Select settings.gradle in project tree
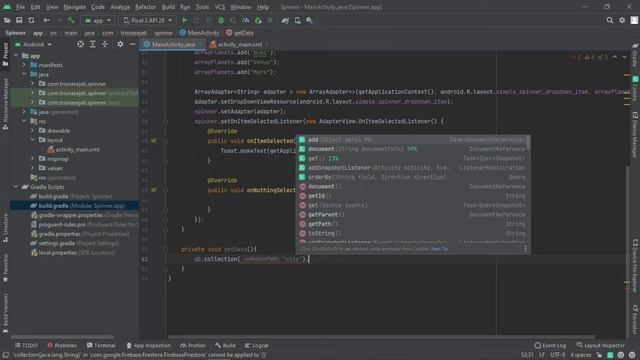 pyautogui.click(x=74, y=243)
